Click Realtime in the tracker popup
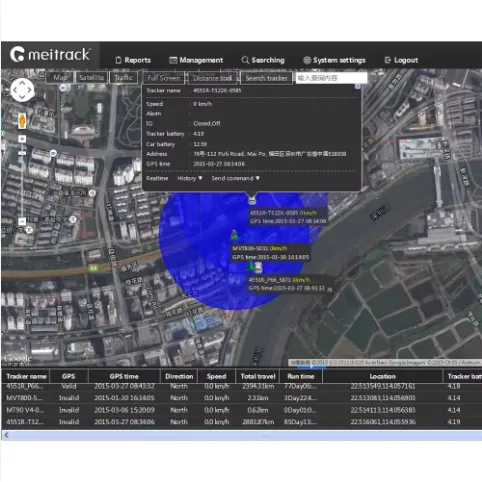482x482 pixels. (x=157, y=178)
